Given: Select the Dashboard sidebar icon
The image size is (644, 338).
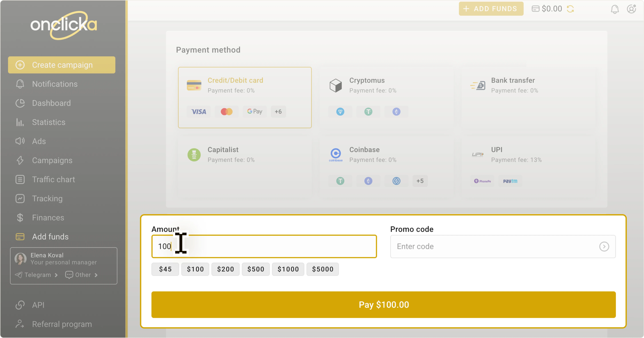Looking at the screenshot, I should 20,103.
